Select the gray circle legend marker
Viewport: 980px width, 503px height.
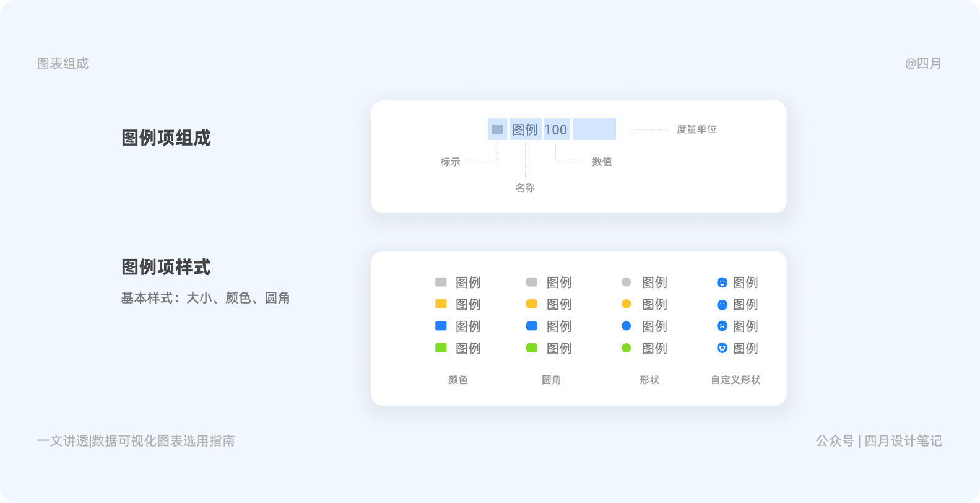click(x=627, y=282)
